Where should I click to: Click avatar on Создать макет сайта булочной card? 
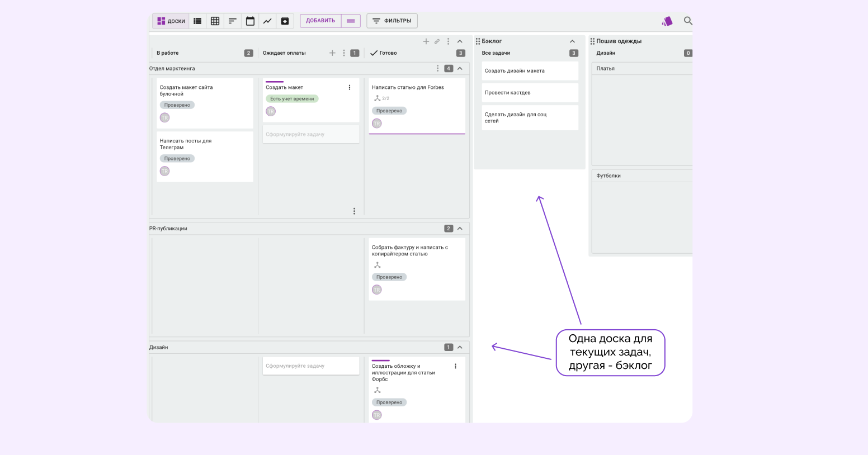pos(164,117)
